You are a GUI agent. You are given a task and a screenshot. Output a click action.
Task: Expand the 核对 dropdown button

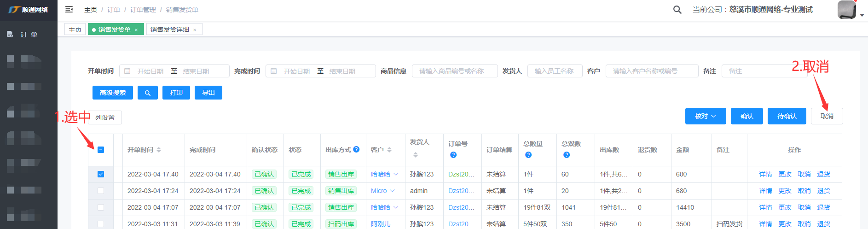[705, 116]
